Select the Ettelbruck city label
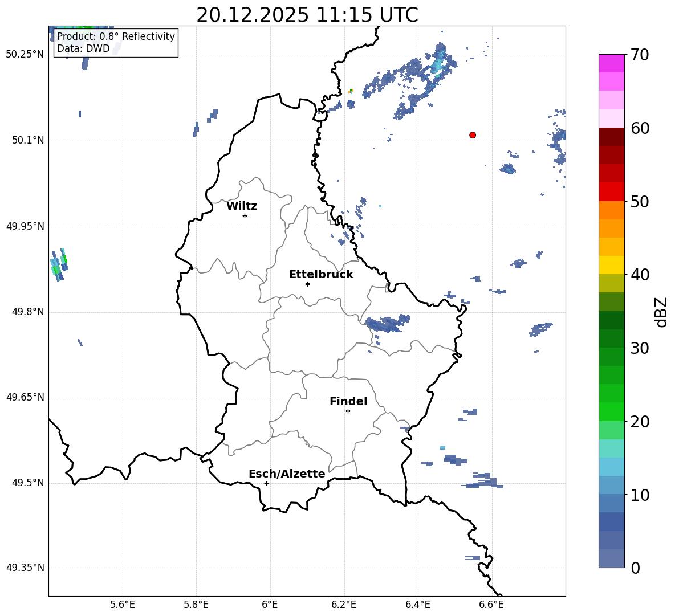 [x=321, y=275]
